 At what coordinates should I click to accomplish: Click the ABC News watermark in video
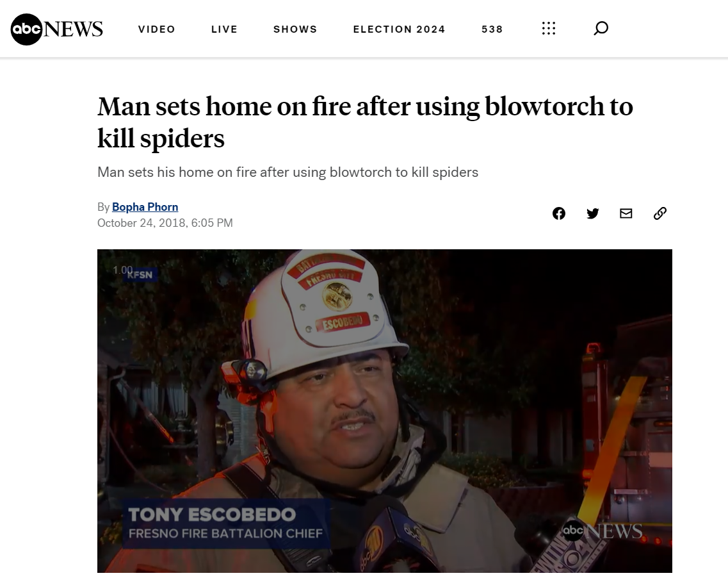pos(602,531)
